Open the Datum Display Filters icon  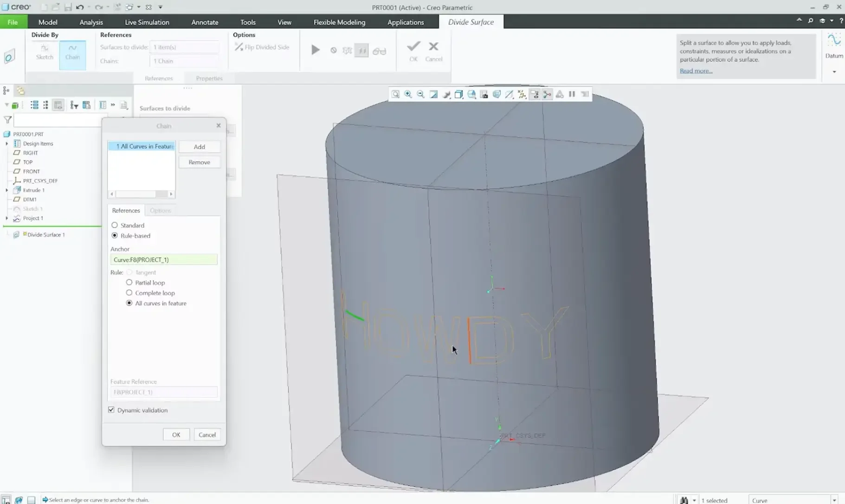tap(522, 94)
